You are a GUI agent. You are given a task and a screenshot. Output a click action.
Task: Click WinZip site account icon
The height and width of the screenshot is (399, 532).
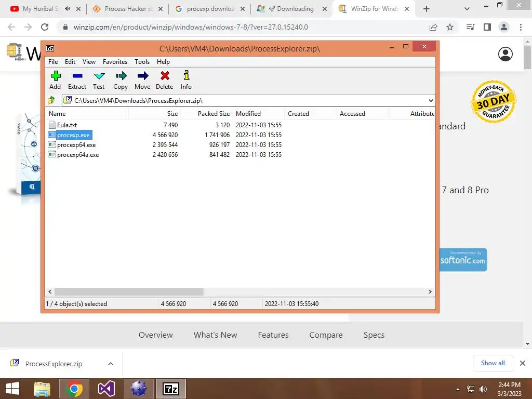pyautogui.click(x=505, y=54)
